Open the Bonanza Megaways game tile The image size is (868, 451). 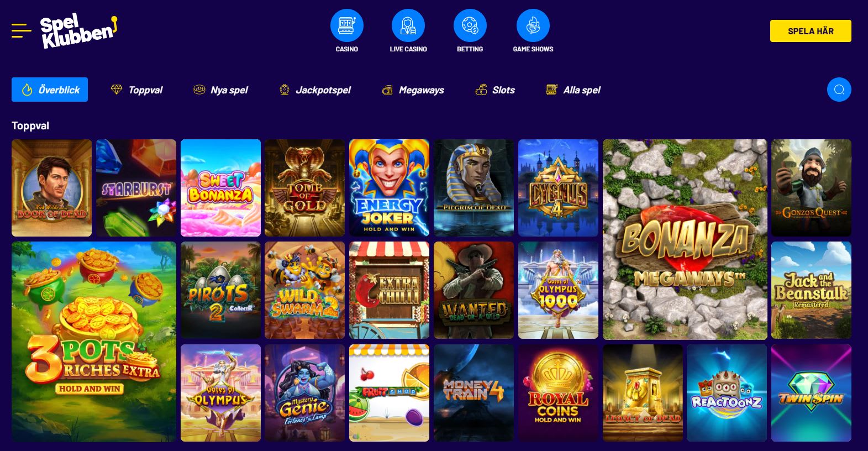click(x=685, y=239)
